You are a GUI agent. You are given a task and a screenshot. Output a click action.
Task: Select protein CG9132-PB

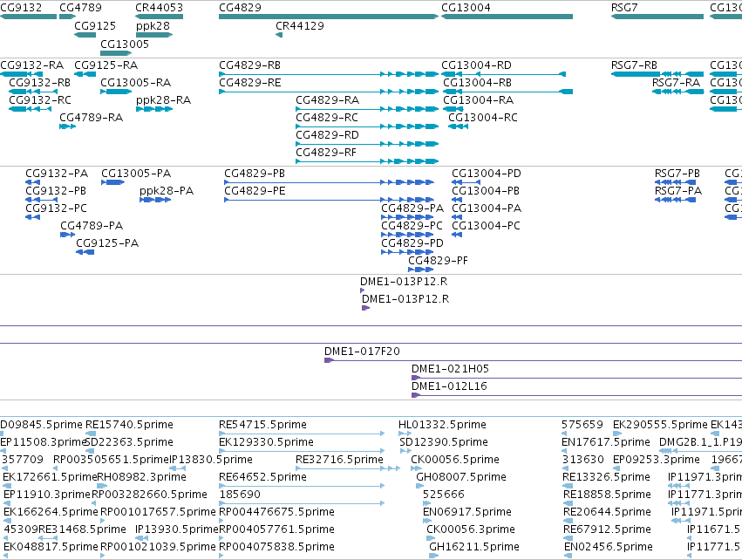tap(56, 191)
